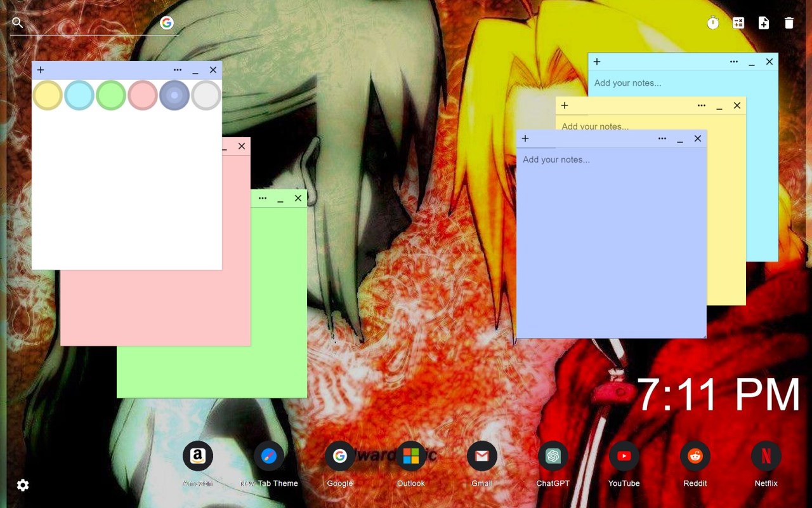Open cyan note's three-dot menu

[x=734, y=62]
